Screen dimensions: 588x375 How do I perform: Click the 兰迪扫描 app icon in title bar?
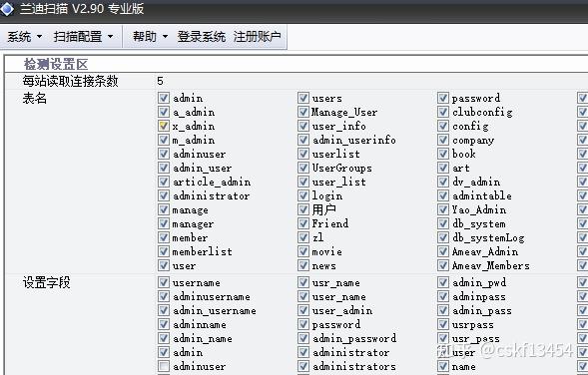click(x=6, y=9)
